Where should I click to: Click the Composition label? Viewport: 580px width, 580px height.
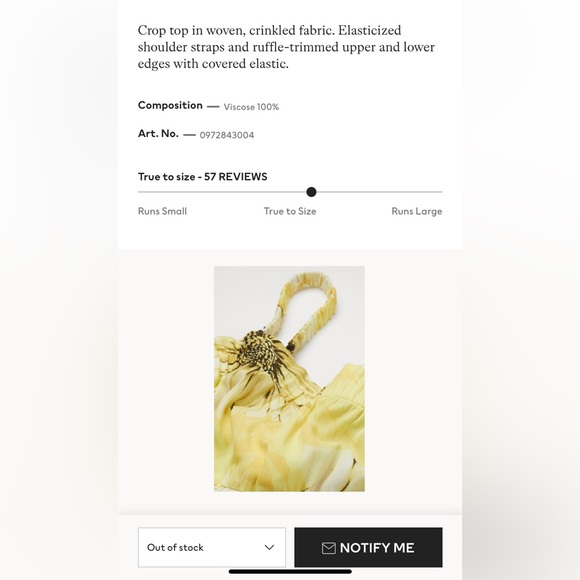[170, 105]
